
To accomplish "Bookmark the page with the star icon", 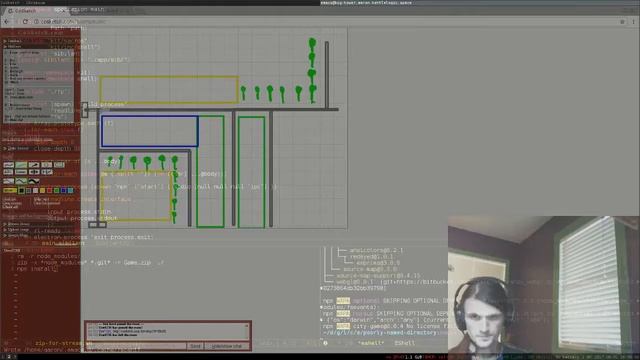I will 622,22.
